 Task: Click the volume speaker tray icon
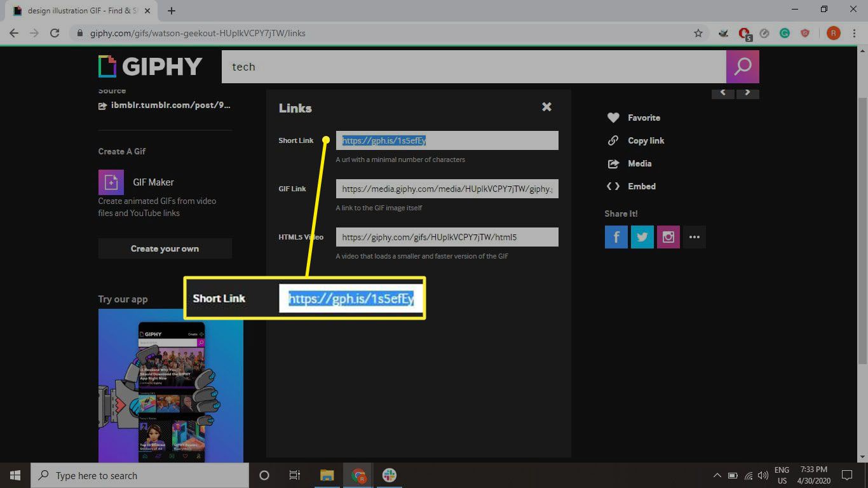(763, 475)
